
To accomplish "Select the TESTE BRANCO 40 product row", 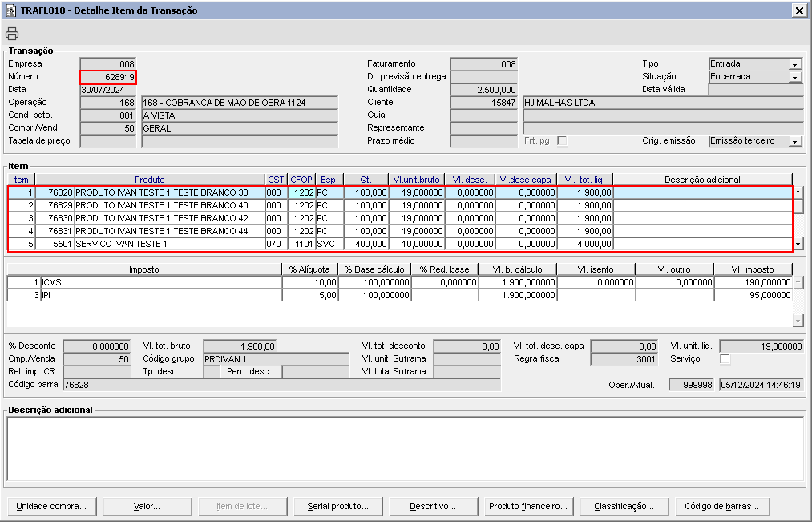I will tap(400, 205).
